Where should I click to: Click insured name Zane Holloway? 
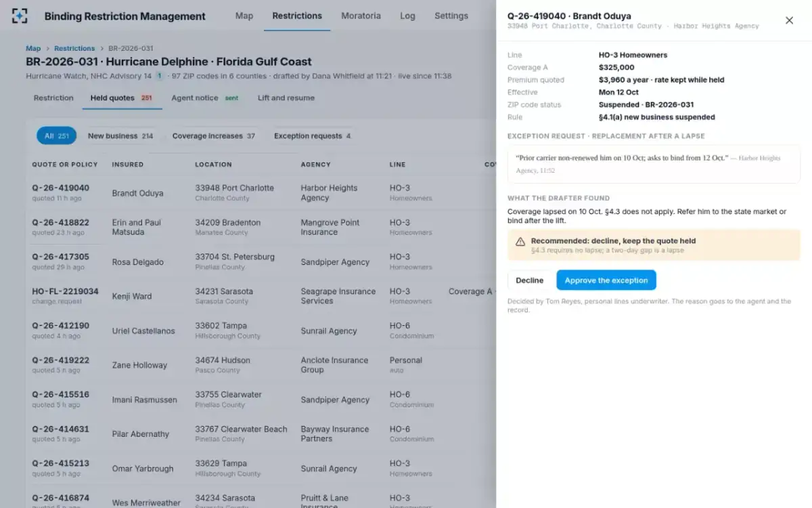tap(139, 365)
